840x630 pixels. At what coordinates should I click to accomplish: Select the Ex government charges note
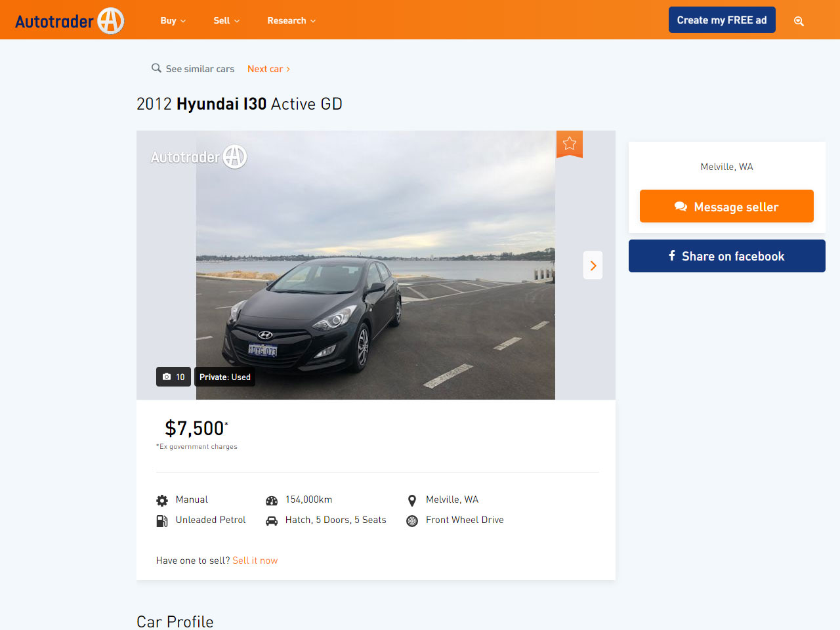[197, 446]
